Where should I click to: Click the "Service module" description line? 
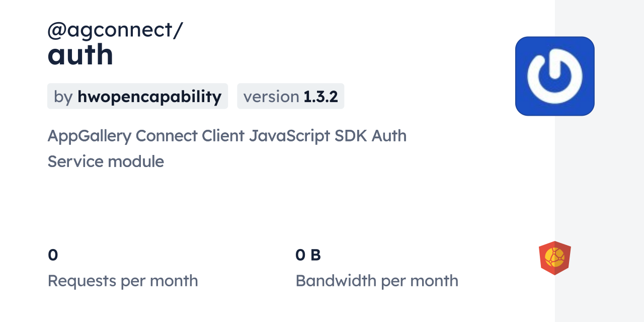click(x=106, y=162)
